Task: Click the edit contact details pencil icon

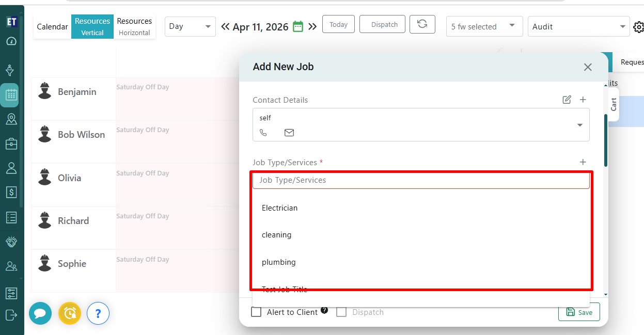Action: pos(567,100)
